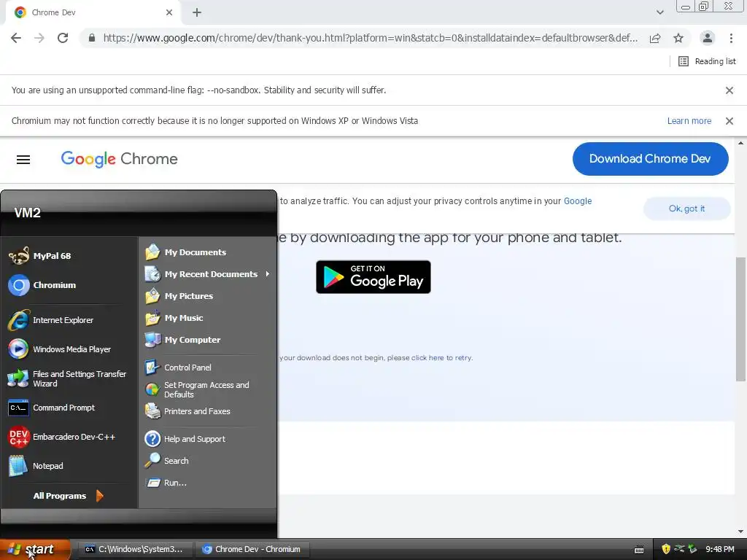Open Chromium three-dot menu
The width and height of the screenshot is (747, 560).
[731, 38]
